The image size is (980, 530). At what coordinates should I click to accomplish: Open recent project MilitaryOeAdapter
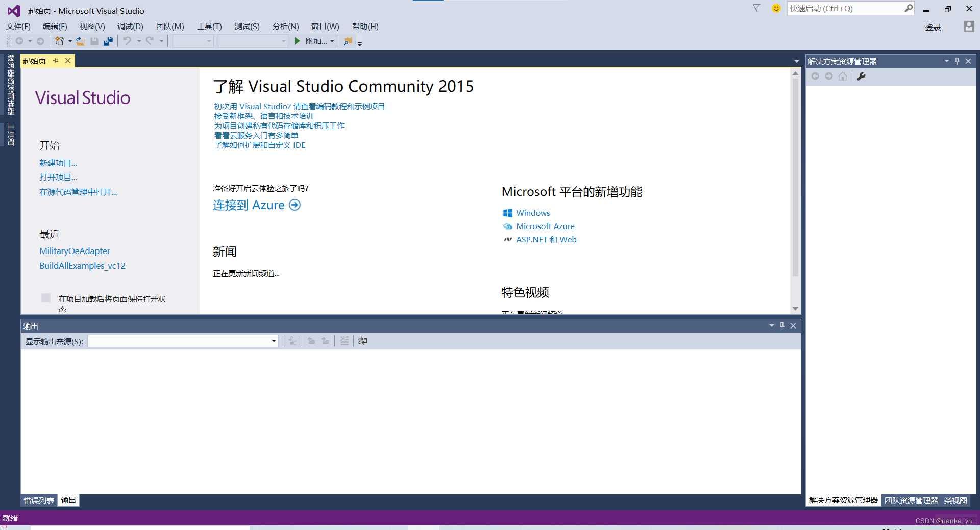coord(75,251)
